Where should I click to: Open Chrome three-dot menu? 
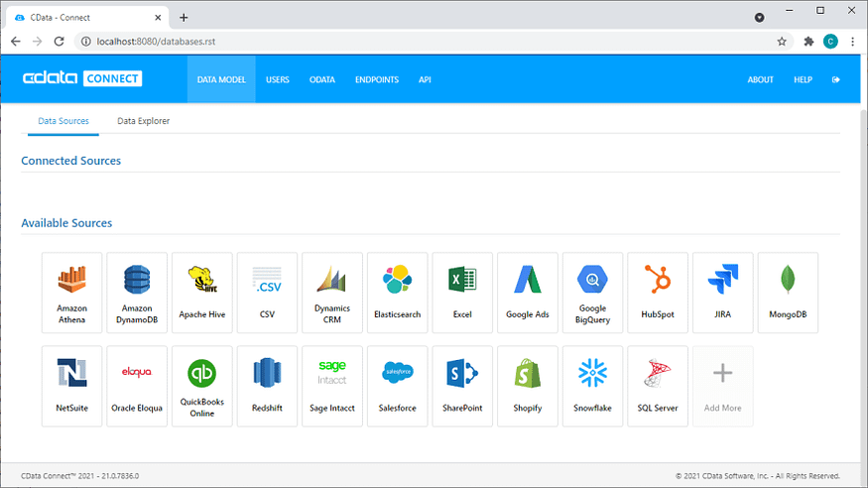pos(852,42)
